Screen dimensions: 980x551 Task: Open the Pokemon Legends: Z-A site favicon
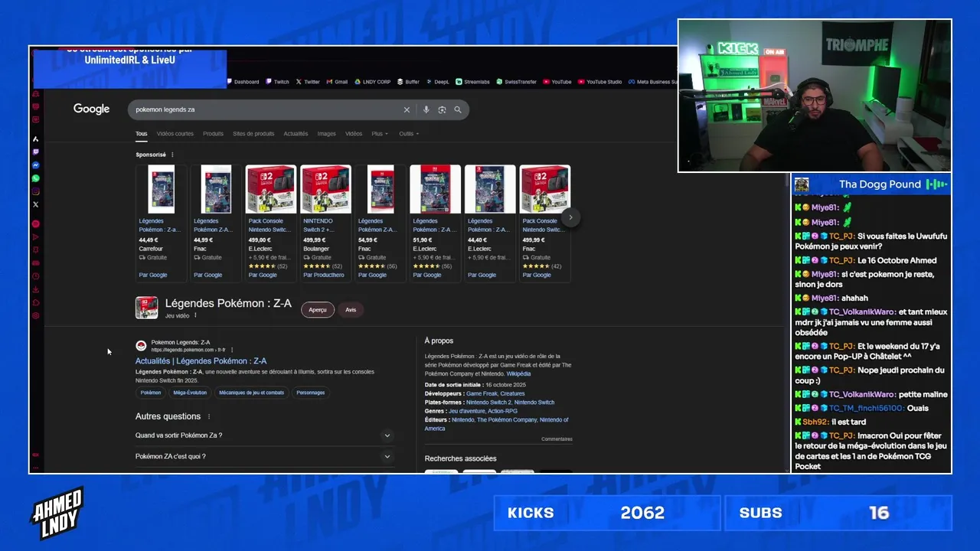click(141, 346)
